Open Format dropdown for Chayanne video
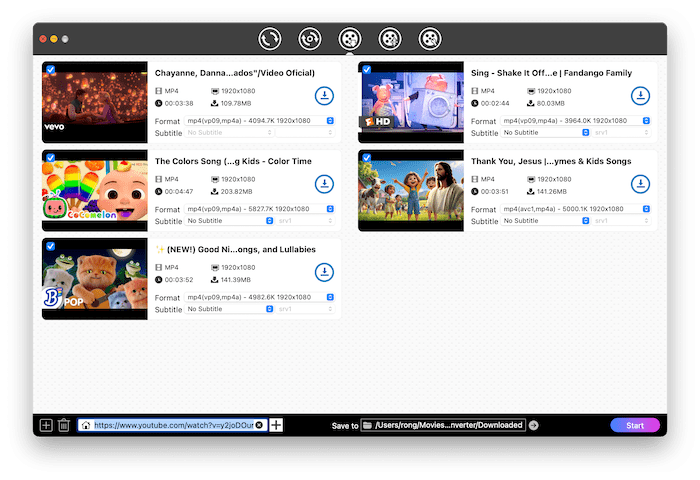The height and width of the screenshot is (480, 700). coord(260,121)
